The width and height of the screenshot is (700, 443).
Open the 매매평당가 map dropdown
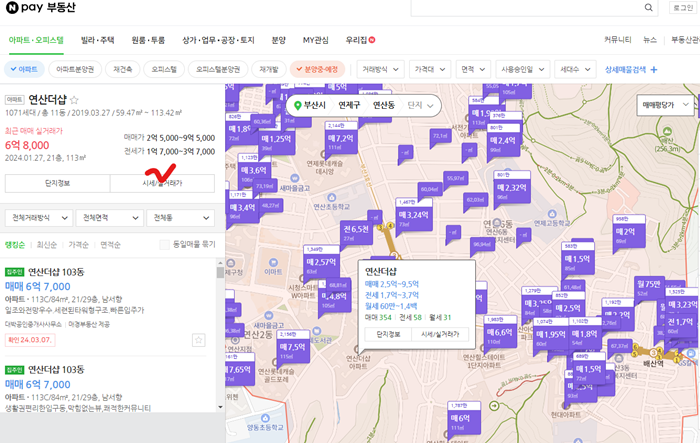pos(666,105)
